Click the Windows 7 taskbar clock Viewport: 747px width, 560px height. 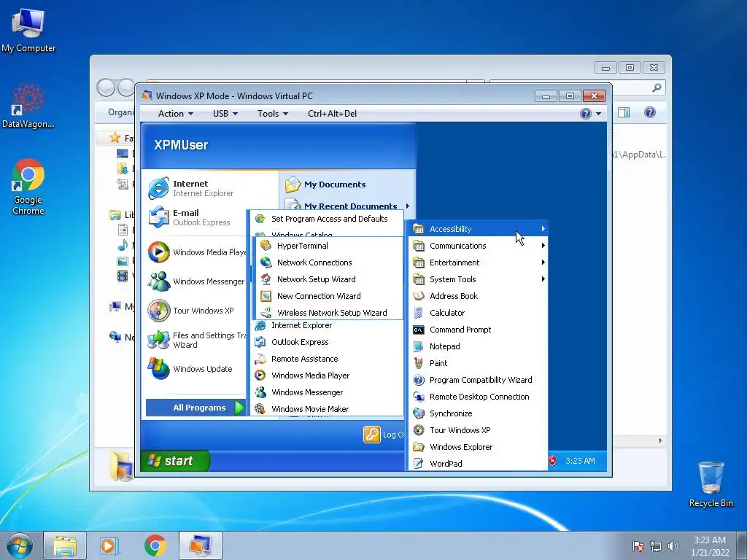pyautogui.click(x=710, y=546)
